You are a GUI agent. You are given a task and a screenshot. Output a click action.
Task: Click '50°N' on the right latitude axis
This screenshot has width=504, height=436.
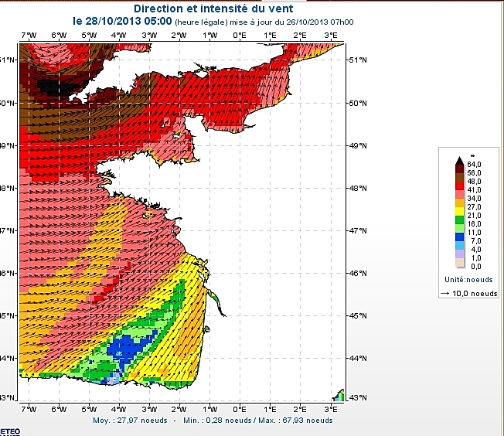click(x=358, y=104)
